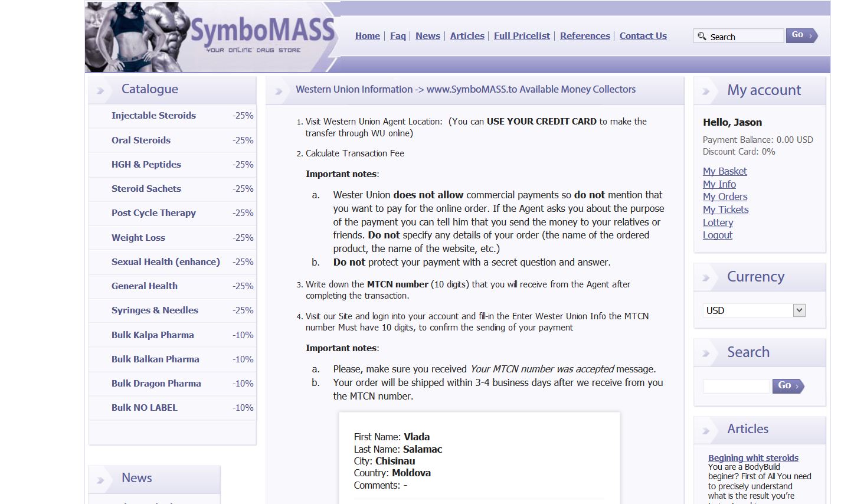Open the USD currency dropdown
This screenshot has width=864, height=504.
pyautogui.click(x=799, y=310)
